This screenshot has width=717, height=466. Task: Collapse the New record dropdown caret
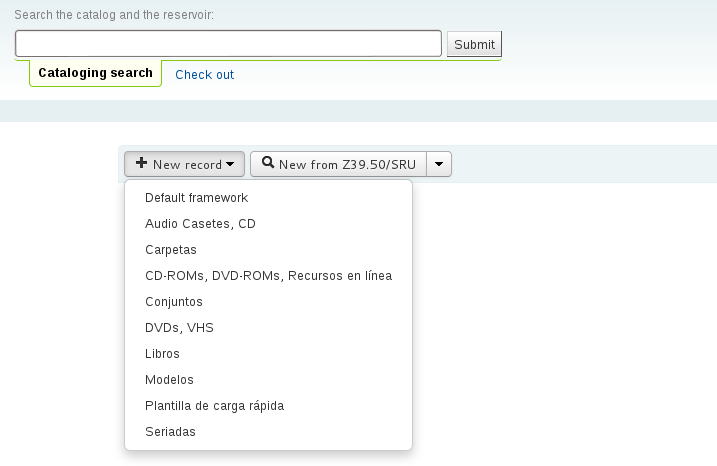[x=230, y=164]
